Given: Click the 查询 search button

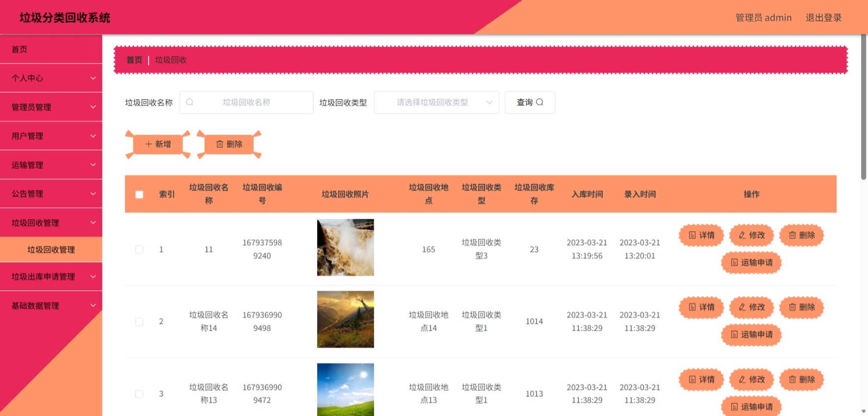Looking at the screenshot, I should [x=530, y=103].
